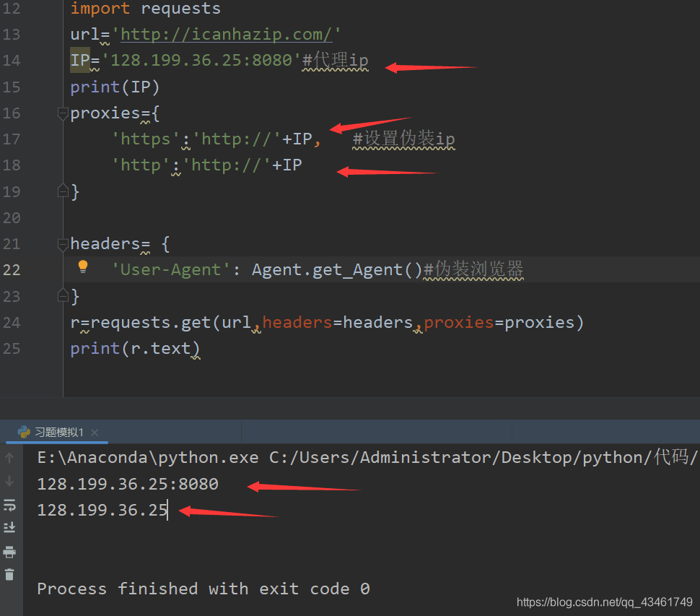The width and height of the screenshot is (700, 616).
Task: Click the scroll-to-end console icon
Action: 9,527
